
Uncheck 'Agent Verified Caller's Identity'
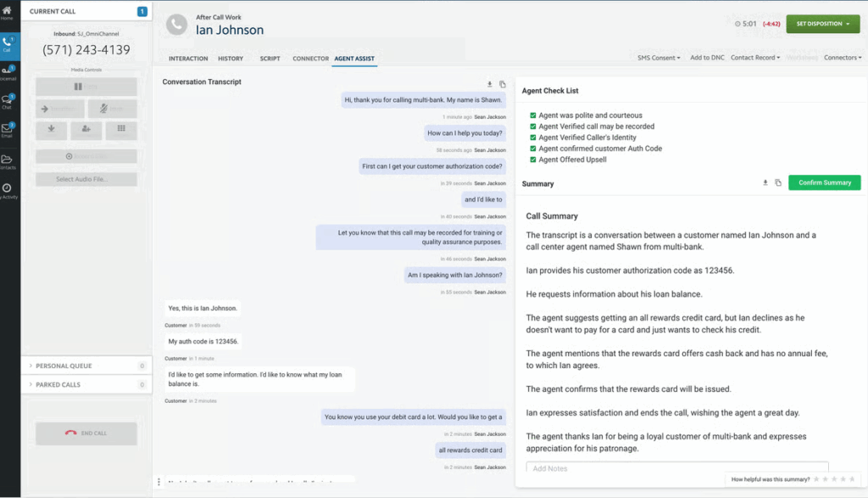click(x=532, y=137)
